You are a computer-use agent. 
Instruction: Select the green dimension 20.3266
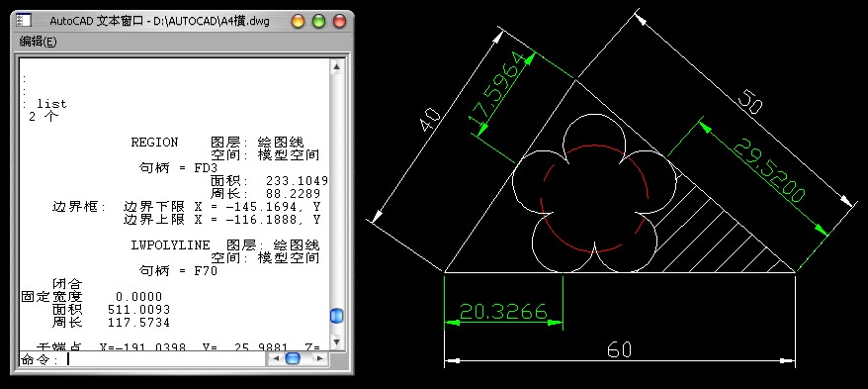503,311
